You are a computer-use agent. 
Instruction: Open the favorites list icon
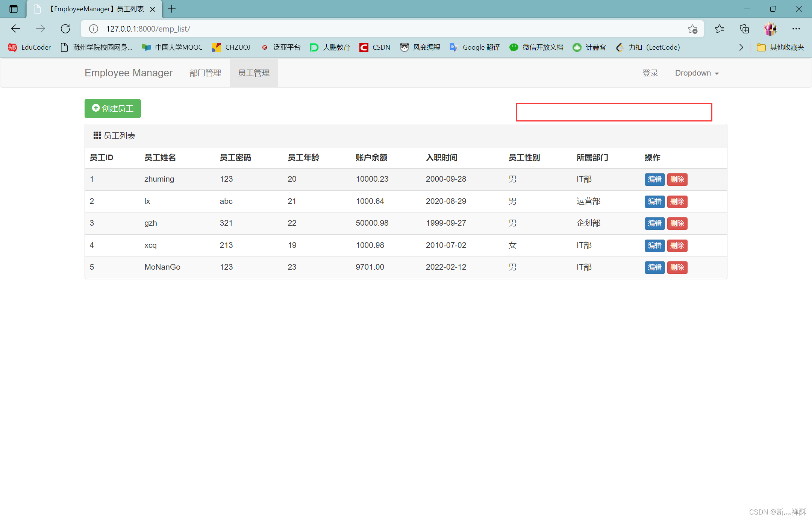(720, 29)
